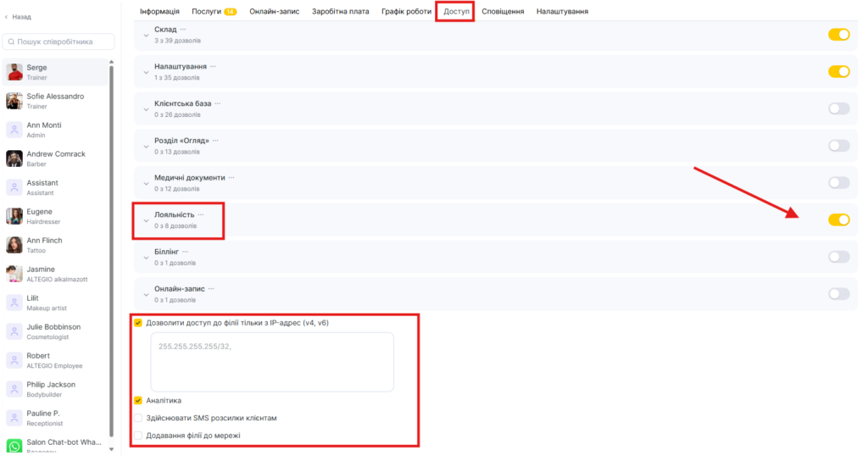The image size is (868, 456).
Task: Click the search magnifier icon
Action: tap(10, 42)
